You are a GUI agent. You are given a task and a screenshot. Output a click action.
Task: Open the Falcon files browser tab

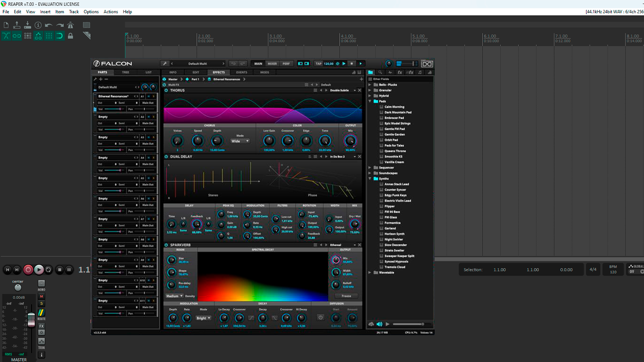pyautogui.click(x=371, y=73)
